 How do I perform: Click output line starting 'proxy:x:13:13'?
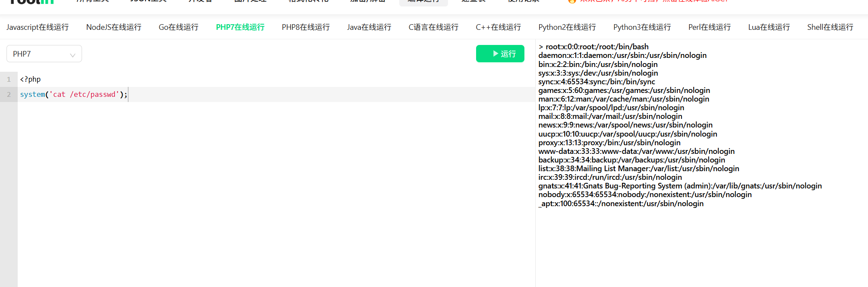[609, 143]
